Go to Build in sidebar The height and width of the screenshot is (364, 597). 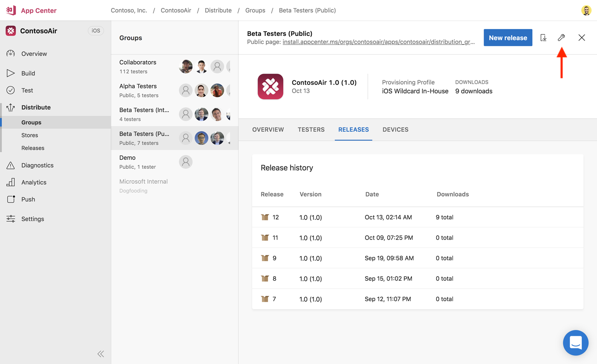[28, 73]
